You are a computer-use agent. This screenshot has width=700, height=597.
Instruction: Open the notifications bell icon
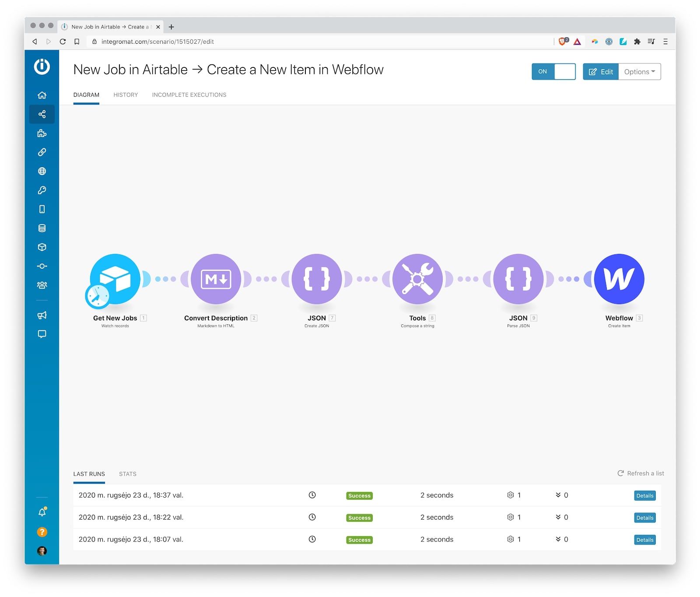(x=42, y=512)
